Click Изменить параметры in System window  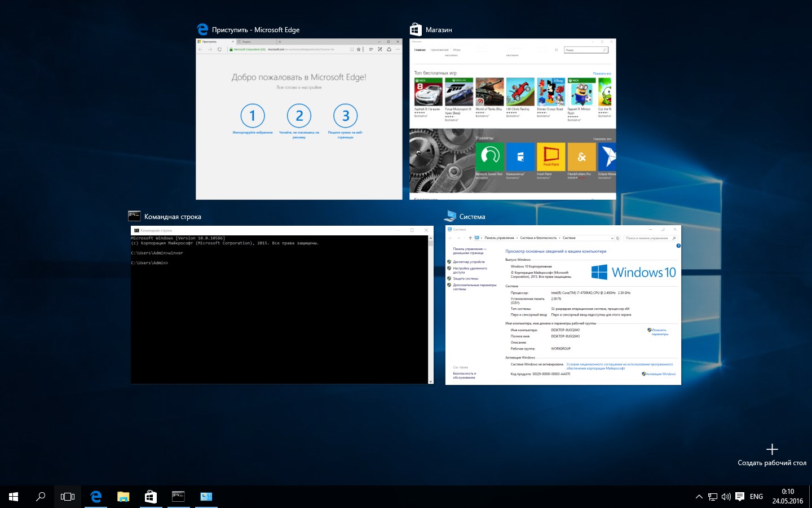pyautogui.click(x=659, y=332)
